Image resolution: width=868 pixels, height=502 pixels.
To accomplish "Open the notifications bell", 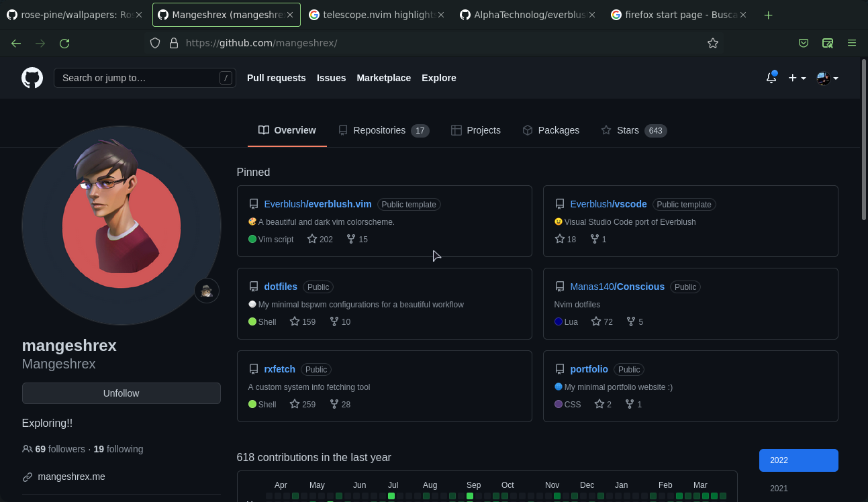I will pyautogui.click(x=771, y=78).
